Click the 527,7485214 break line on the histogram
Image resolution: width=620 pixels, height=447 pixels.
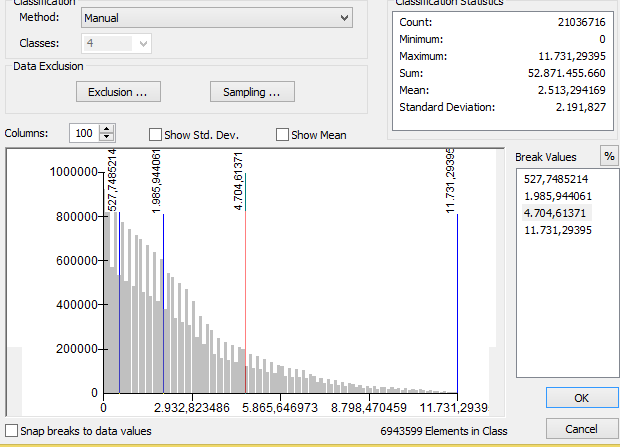tap(120, 300)
